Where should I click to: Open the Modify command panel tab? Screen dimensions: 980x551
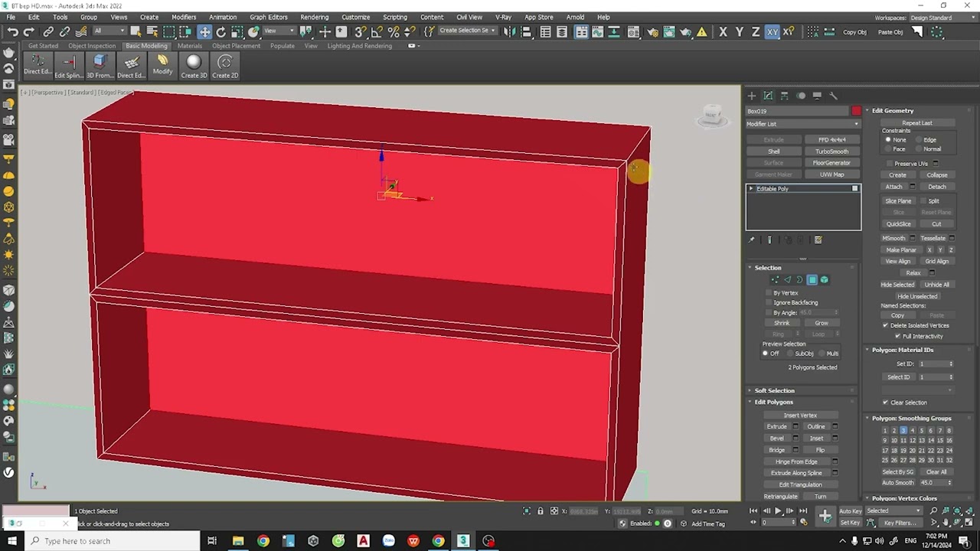pos(768,96)
